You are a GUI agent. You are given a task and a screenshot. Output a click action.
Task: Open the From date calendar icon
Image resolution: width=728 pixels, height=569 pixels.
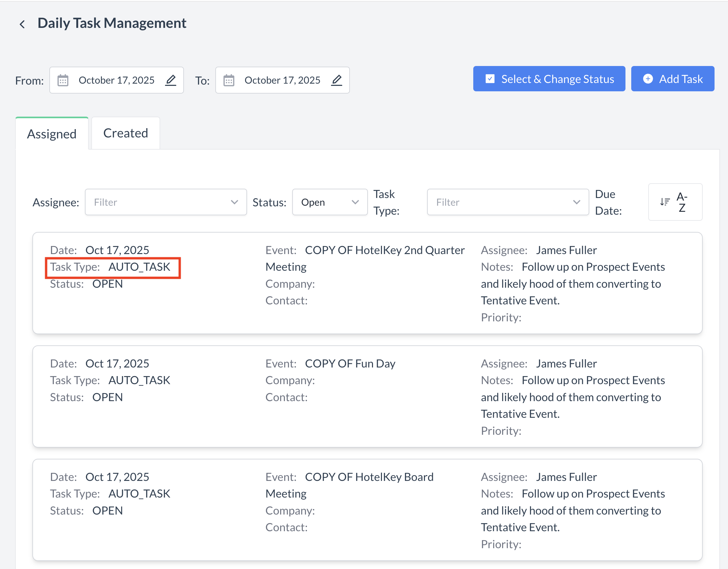click(63, 80)
